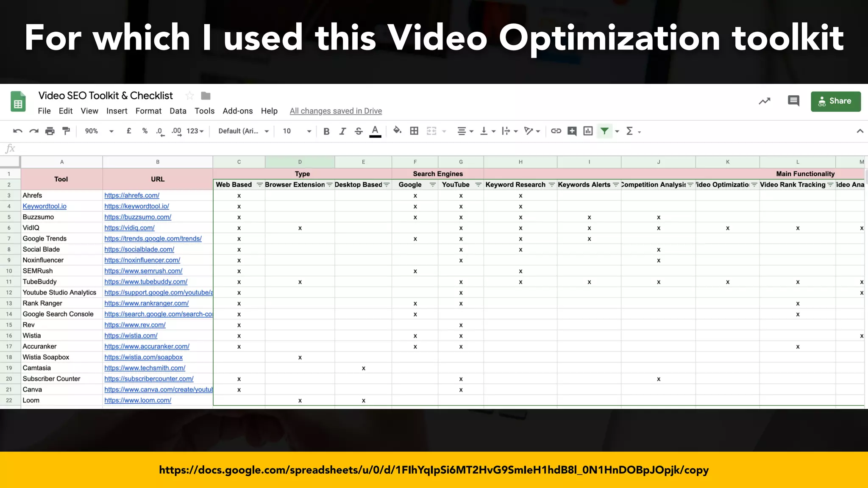Click the Redo arrow icon

pyautogui.click(x=34, y=131)
